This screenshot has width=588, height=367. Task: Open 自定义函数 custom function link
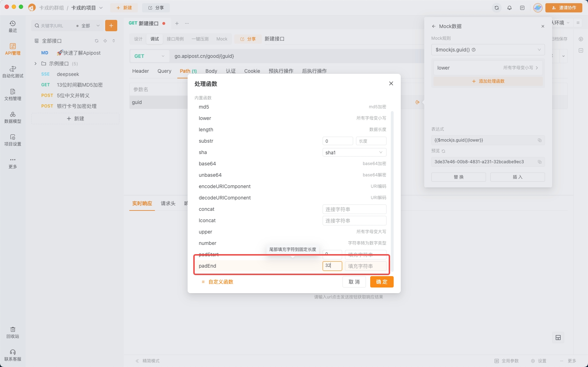(x=217, y=282)
